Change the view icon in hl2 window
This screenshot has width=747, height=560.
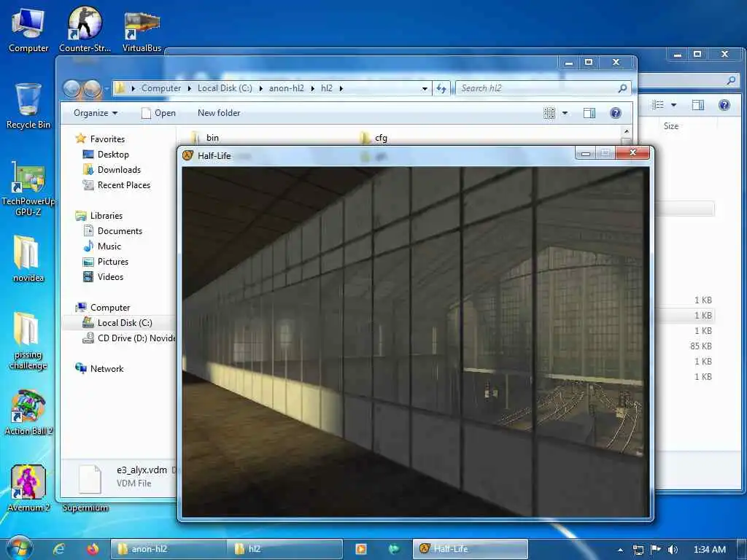(x=549, y=113)
